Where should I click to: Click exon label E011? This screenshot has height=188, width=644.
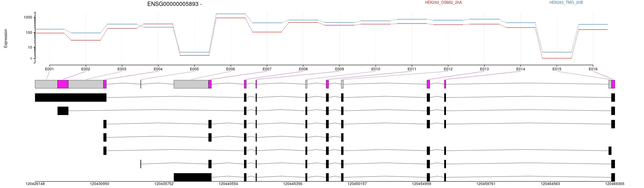pyautogui.click(x=412, y=69)
